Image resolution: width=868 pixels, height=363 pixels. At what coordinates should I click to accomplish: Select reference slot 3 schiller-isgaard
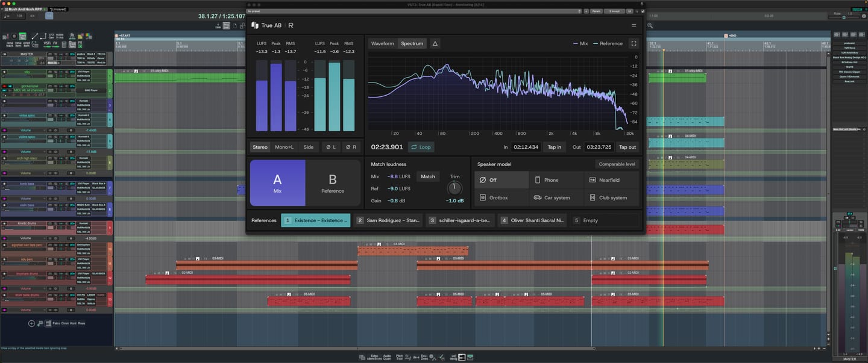(x=461, y=220)
